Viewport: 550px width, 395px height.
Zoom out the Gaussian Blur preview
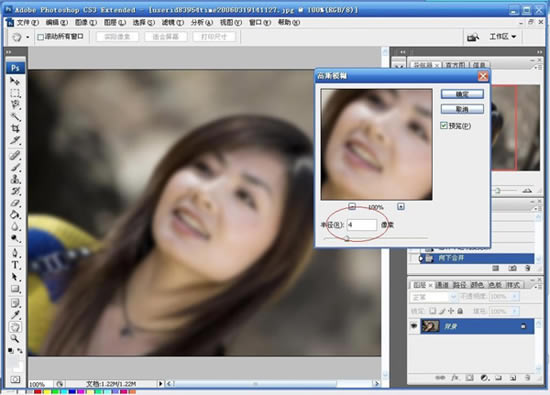352,206
